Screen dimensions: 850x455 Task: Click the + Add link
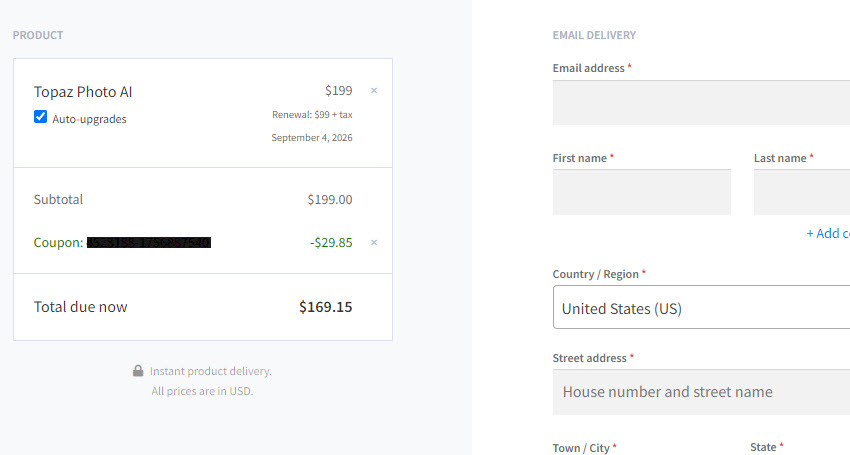[x=828, y=233]
